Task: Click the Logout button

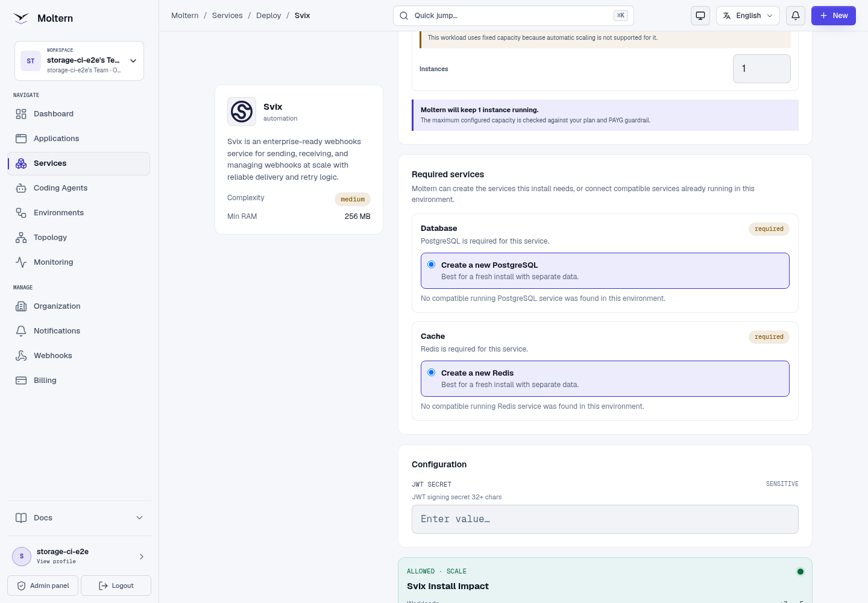Action: click(x=116, y=586)
